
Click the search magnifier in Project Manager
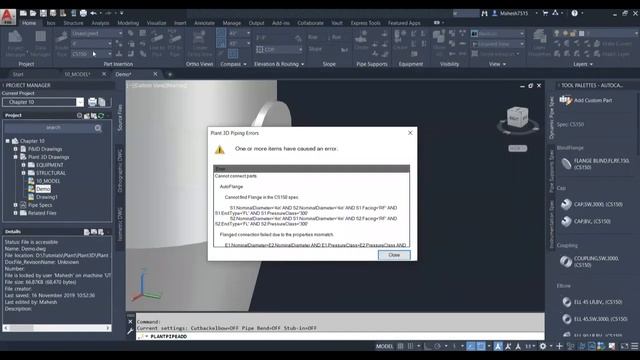point(98,128)
